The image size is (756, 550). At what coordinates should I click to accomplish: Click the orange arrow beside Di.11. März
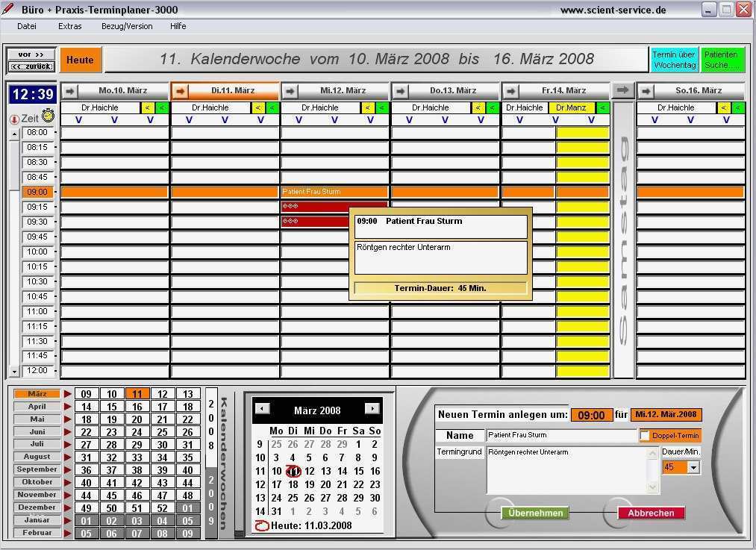[x=180, y=90]
